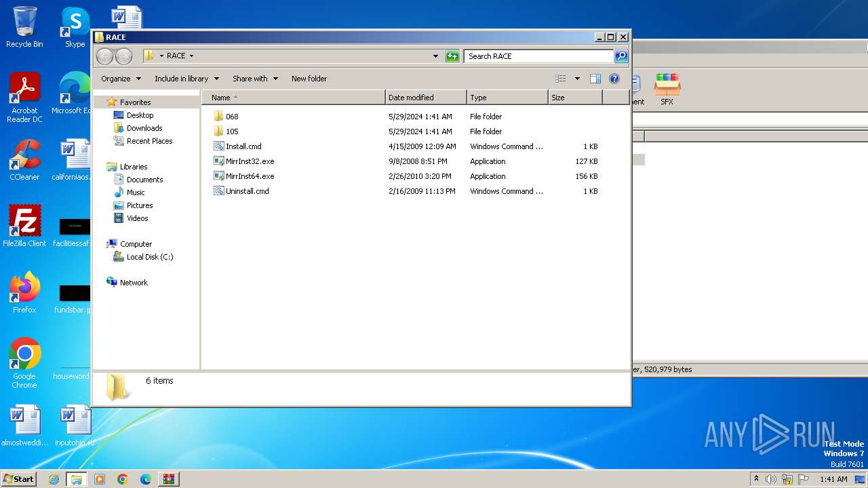Open Recycle Bin on desktop
The image size is (868, 488).
pyautogui.click(x=24, y=27)
